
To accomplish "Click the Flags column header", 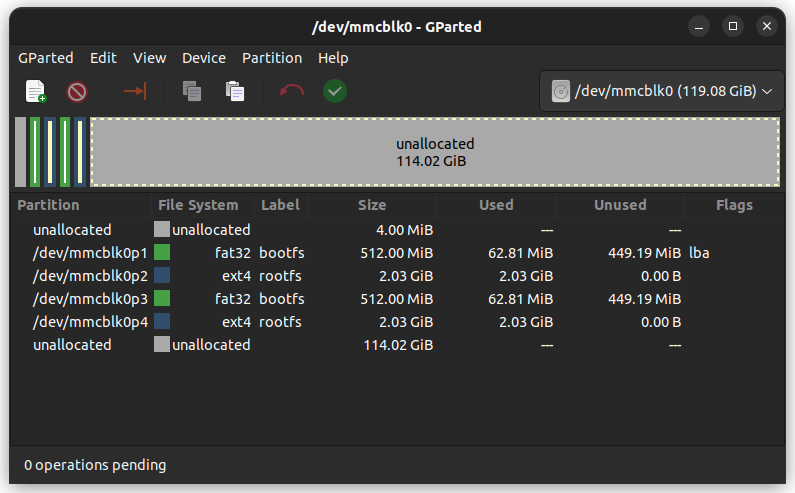I will click(734, 205).
